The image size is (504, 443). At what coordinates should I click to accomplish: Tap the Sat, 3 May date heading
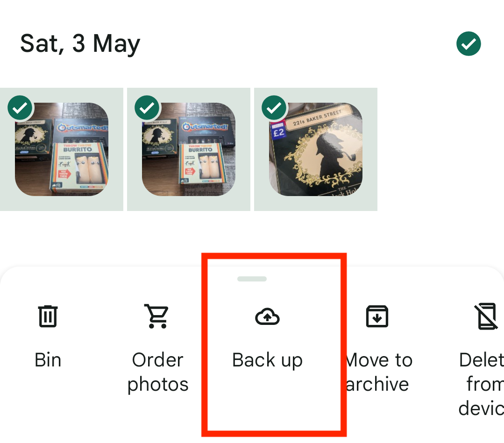click(79, 43)
